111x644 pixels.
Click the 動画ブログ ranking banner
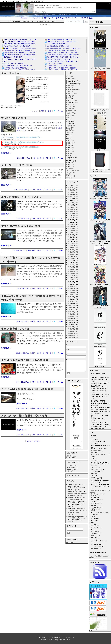[x=97, y=603]
